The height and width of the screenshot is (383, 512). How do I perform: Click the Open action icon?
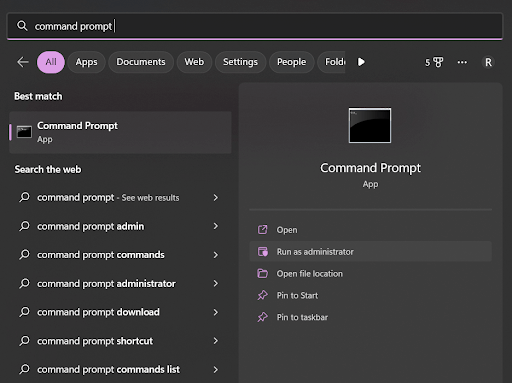coord(263,229)
